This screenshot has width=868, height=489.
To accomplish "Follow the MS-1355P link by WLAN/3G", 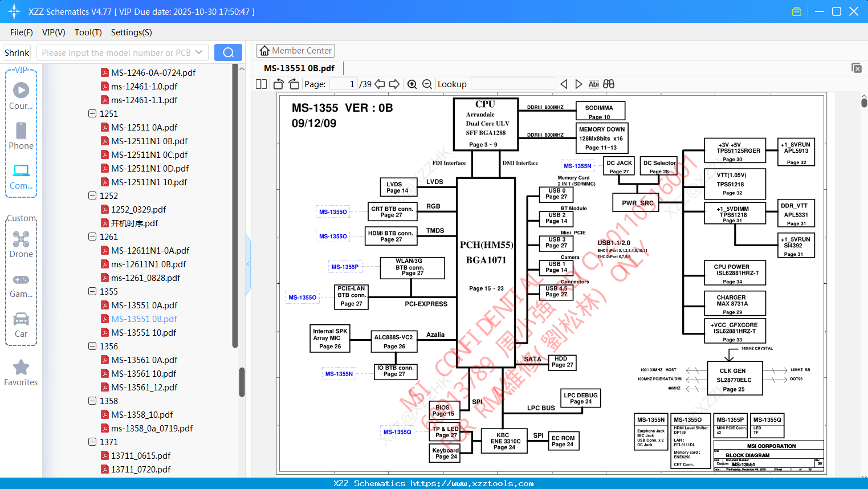I will 345,267.
